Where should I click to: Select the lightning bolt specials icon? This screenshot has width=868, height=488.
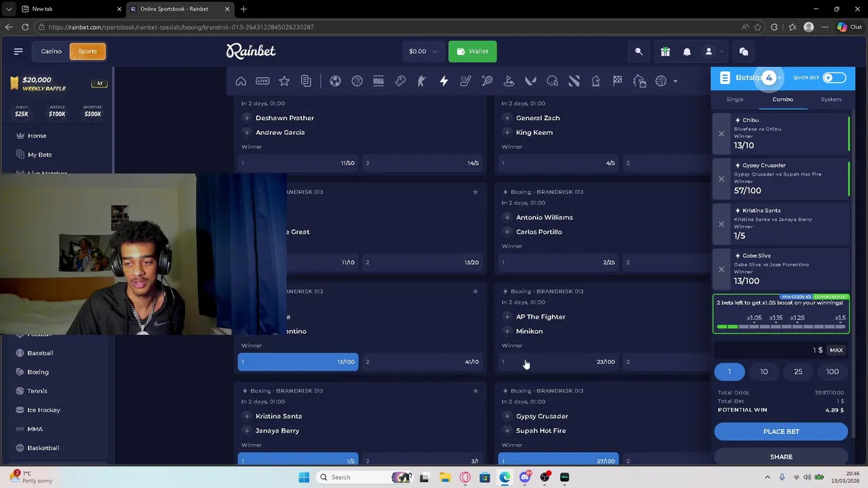coord(443,81)
